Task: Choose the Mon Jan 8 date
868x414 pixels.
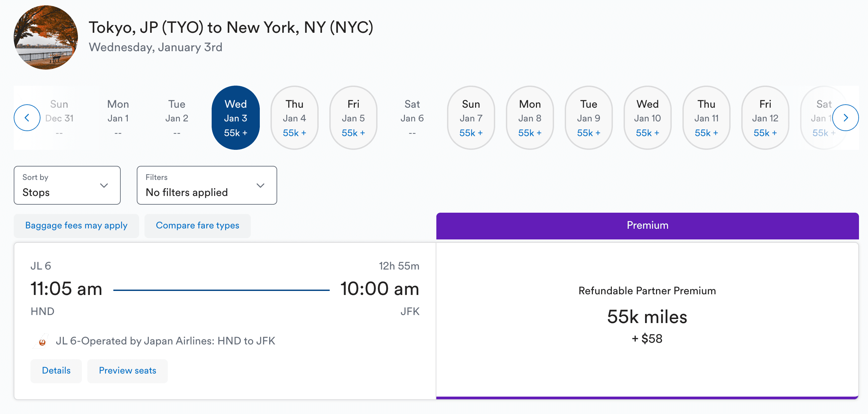Action: click(530, 118)
